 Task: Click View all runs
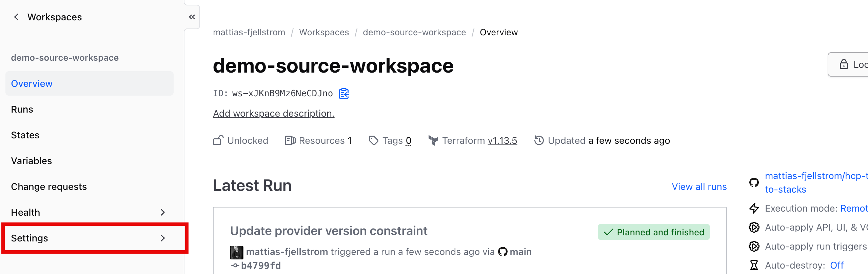pos(699,186)
